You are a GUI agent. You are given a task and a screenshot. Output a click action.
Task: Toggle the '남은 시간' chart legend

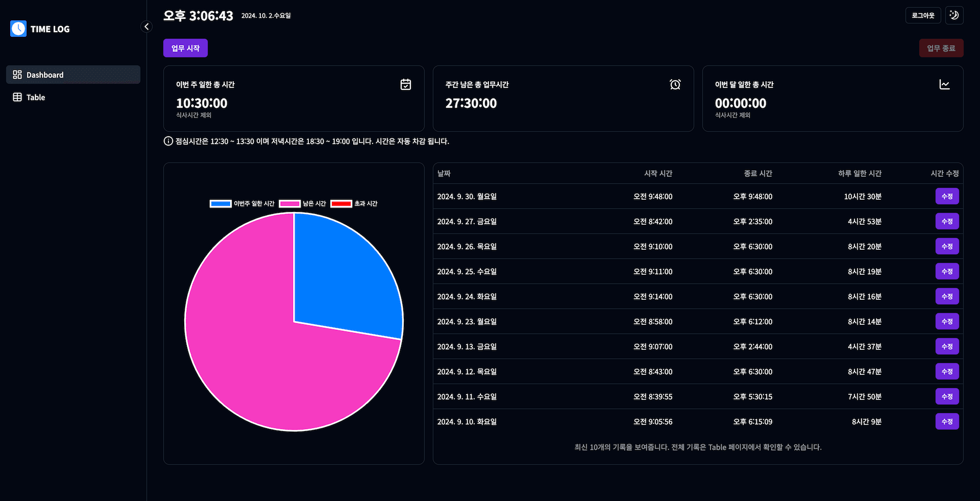click(303, 203)
